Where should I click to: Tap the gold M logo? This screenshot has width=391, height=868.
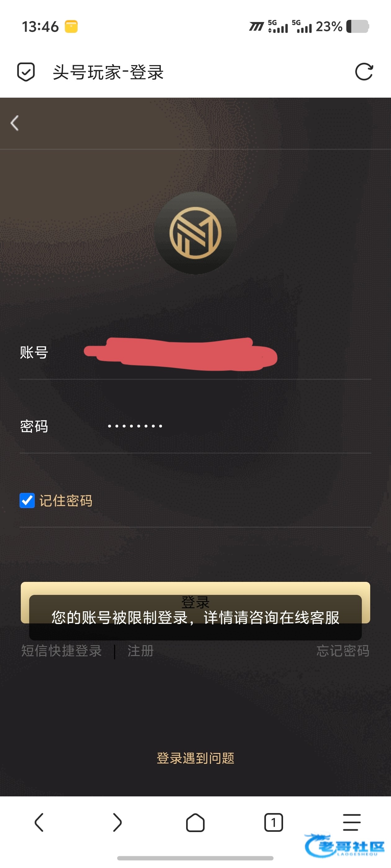click(195, 233)
